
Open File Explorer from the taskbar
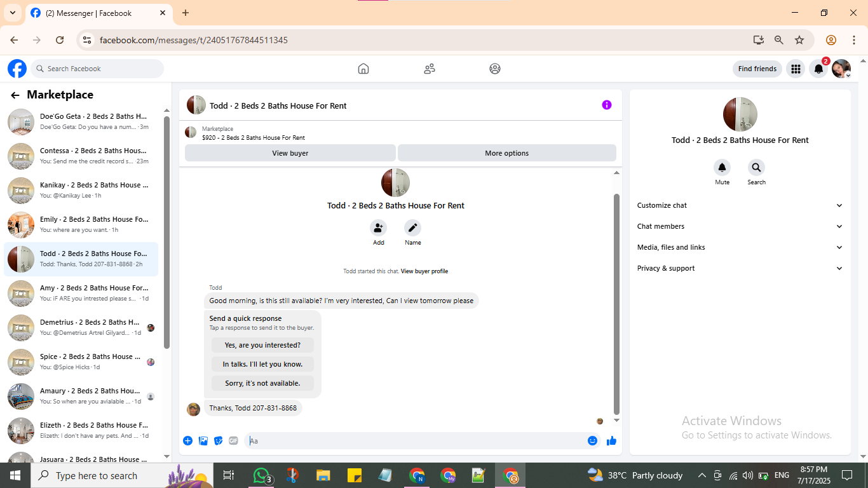[x=323, y=475]
